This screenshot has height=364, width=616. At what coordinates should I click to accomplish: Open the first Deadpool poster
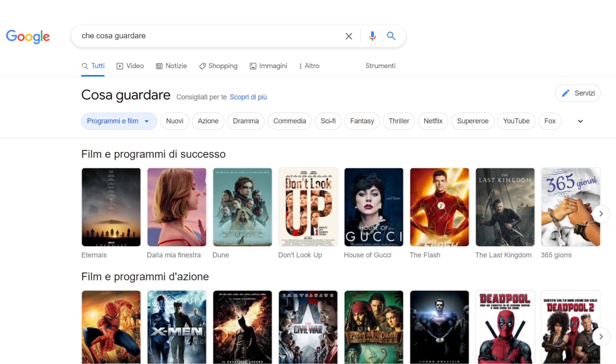tap(505, 327)
